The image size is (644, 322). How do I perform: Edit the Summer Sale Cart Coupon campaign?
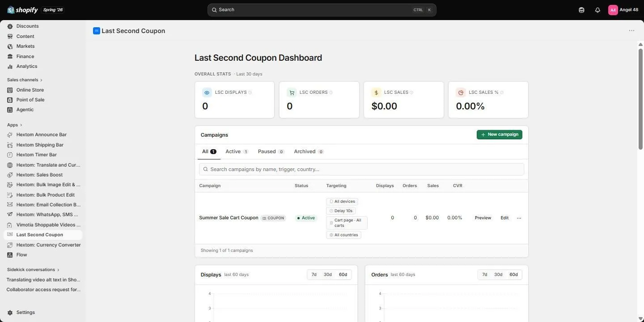[504, 218]
